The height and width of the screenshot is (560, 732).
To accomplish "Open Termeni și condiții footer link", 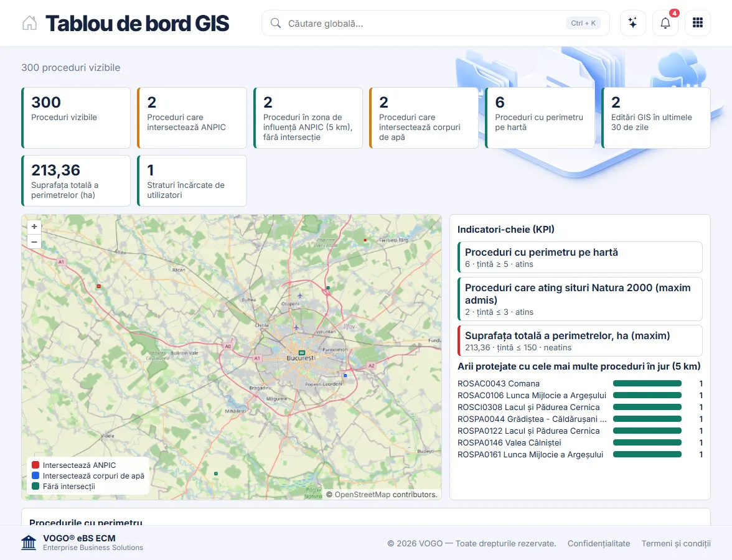I will click(x=676, y=543).
